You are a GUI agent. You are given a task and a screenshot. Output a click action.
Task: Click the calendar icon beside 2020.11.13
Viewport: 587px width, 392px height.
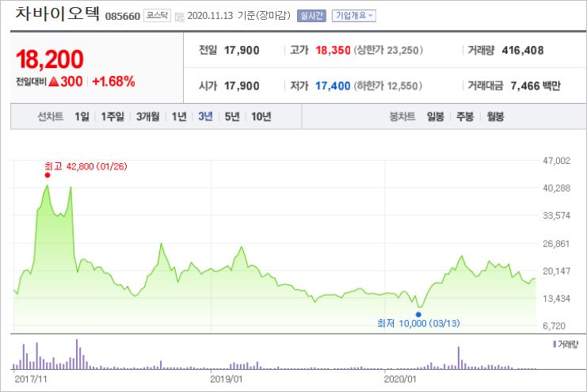(180, 17)
